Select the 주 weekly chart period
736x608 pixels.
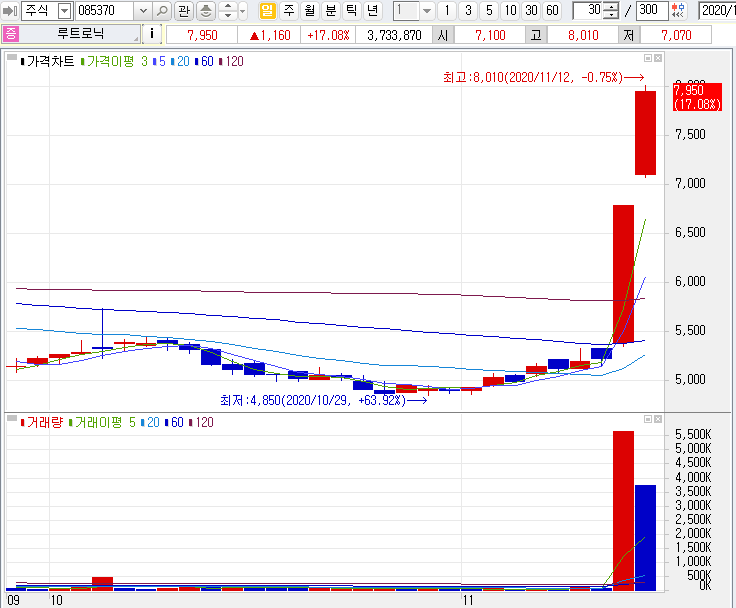(289, 10)
